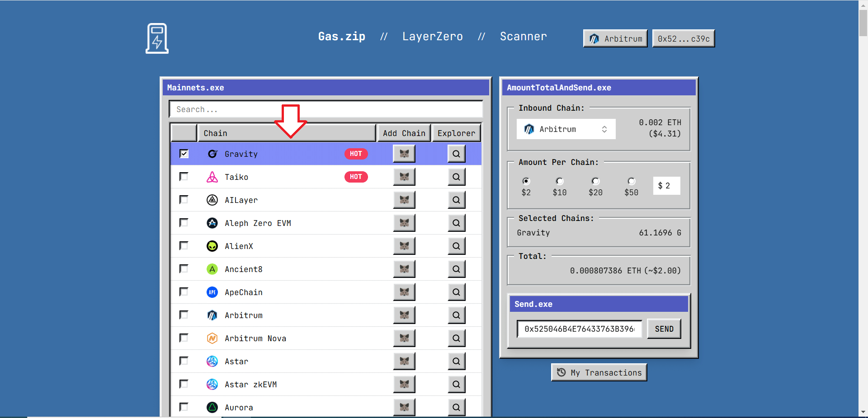The width and height of the screenshot is (868, 418).
Task: Uncheck the Gravity chain checkbox
Action: point(184,154)
